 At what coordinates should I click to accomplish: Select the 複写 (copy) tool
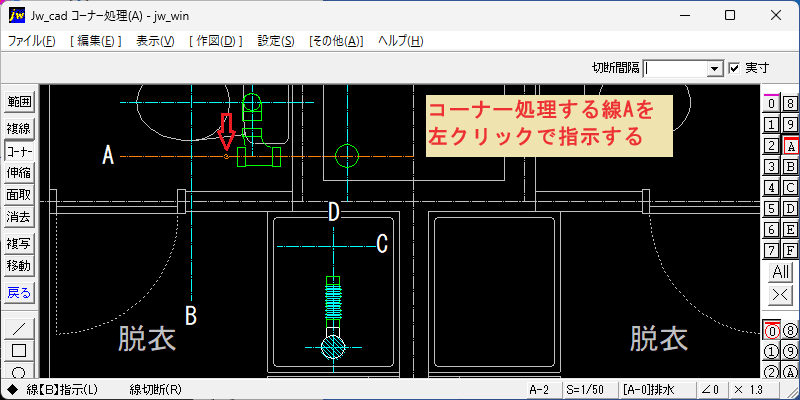tap(19, 244)
